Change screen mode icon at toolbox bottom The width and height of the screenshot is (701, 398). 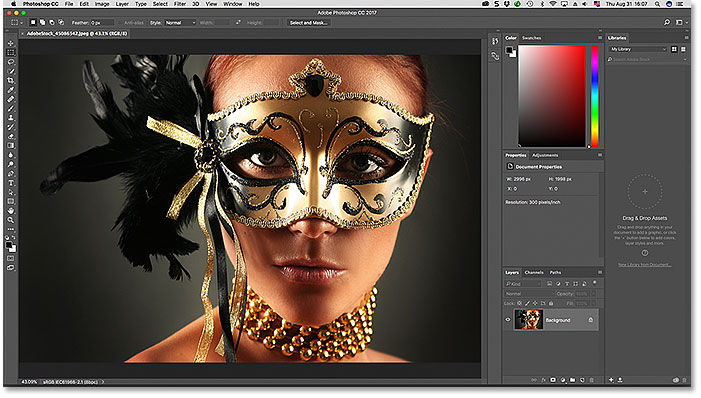pyautogui.click(x=11, y=268)
